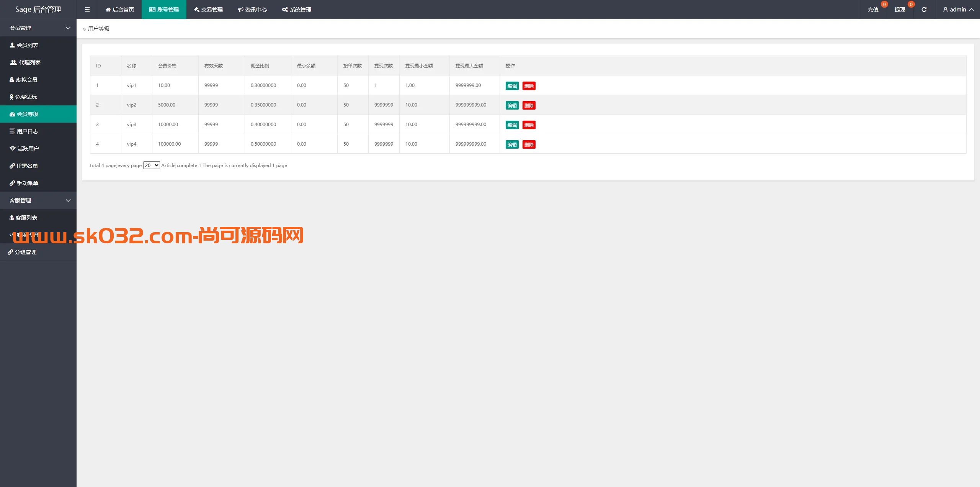Open the per-page count dropdown

pos(151,165)
